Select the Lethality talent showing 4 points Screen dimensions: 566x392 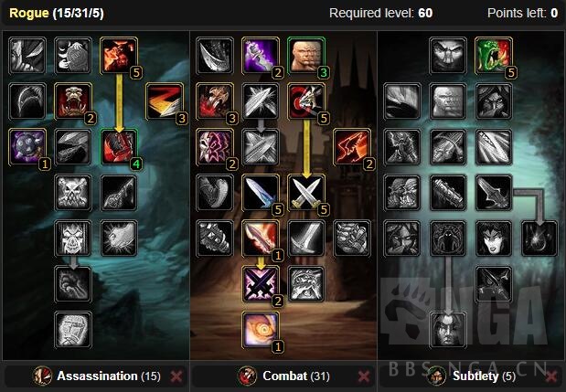119,147
